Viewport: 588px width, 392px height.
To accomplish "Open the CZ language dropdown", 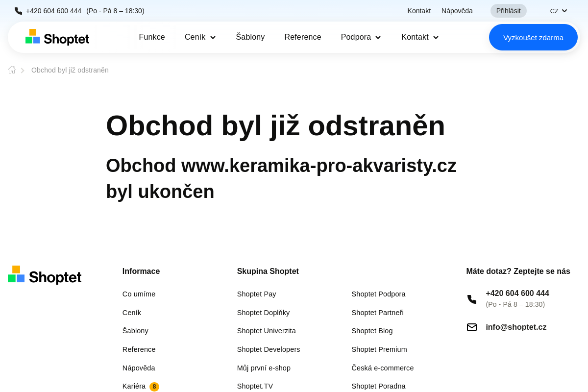I will click(559, 11).
